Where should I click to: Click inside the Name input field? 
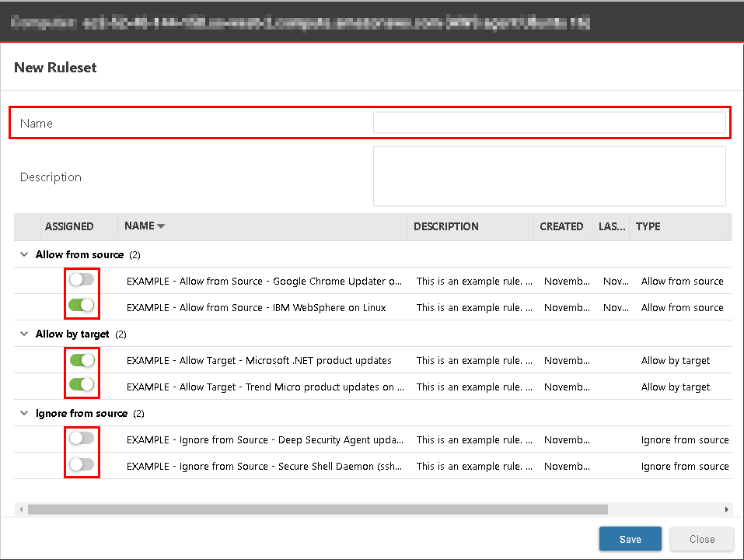point(550,123)
